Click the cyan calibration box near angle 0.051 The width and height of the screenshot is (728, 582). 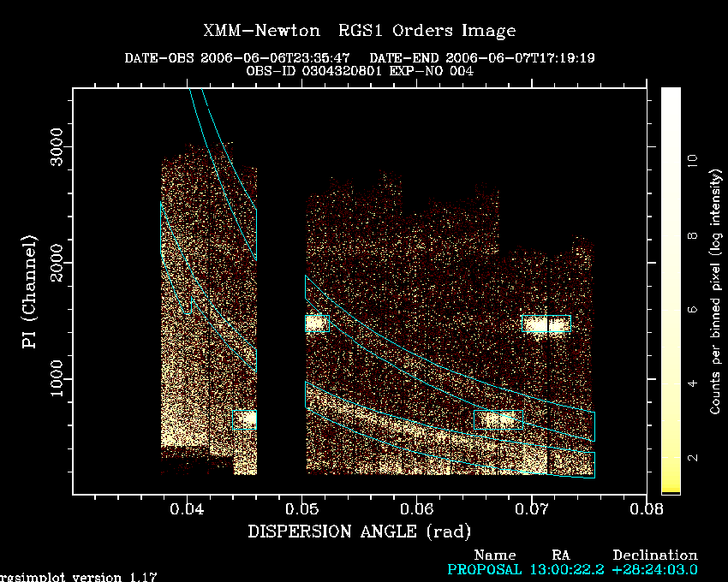pyautogui.click(x=317, y=324)
